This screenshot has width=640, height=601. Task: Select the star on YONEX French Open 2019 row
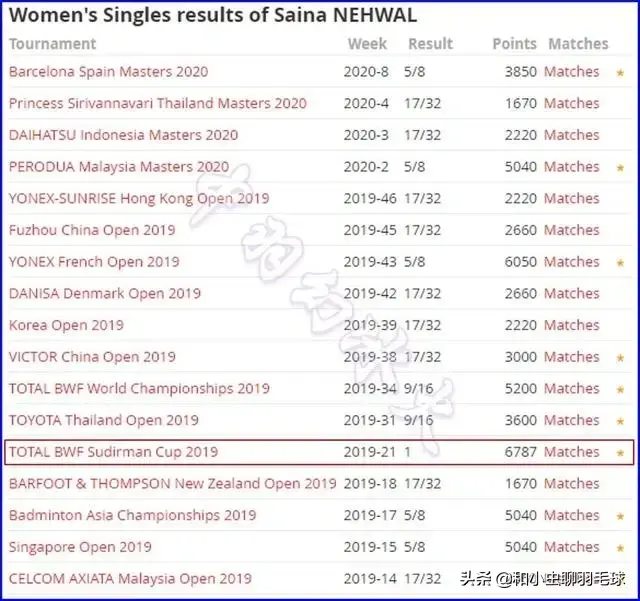(x=620, y=263)
